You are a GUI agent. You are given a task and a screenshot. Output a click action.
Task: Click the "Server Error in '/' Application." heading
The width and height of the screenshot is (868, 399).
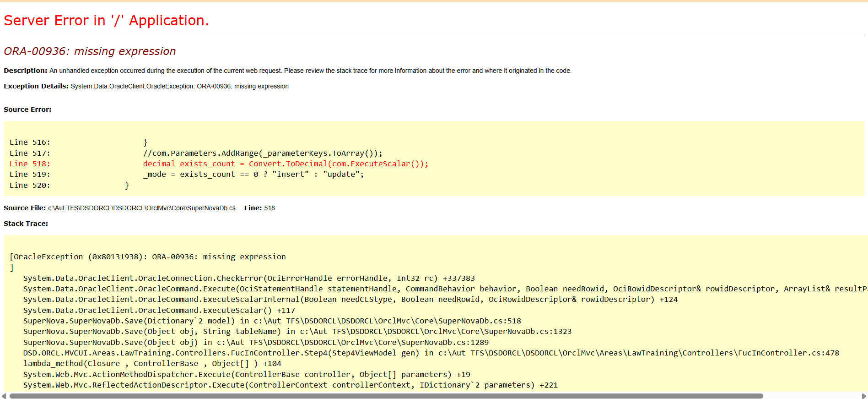(106, 21)
